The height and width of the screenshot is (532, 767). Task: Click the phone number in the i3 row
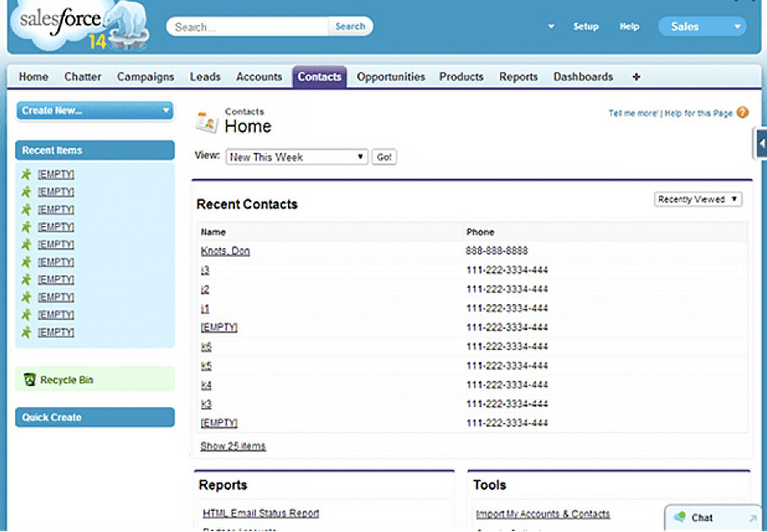[x=507, y=270]
